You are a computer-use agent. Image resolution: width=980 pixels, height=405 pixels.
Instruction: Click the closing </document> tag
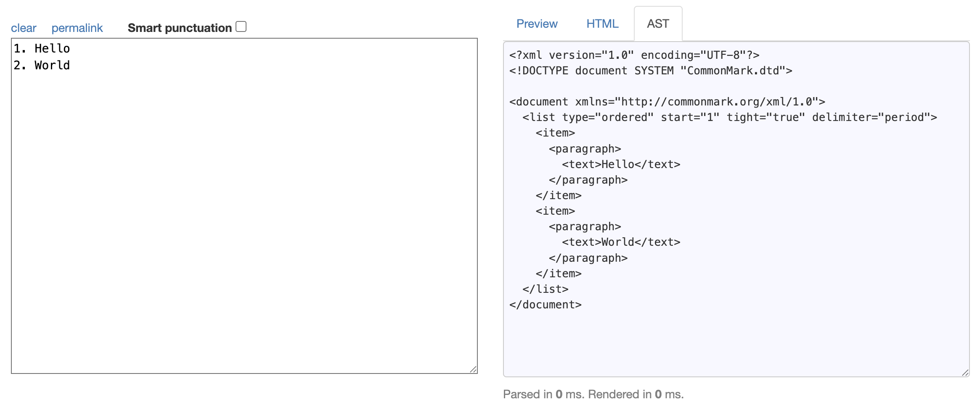coord(545,305)
